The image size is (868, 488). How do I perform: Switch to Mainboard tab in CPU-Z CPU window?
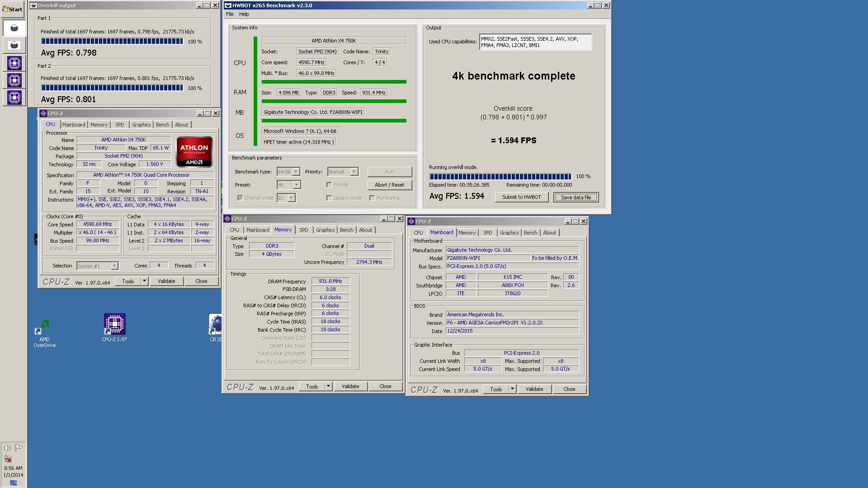pos(74,125)
